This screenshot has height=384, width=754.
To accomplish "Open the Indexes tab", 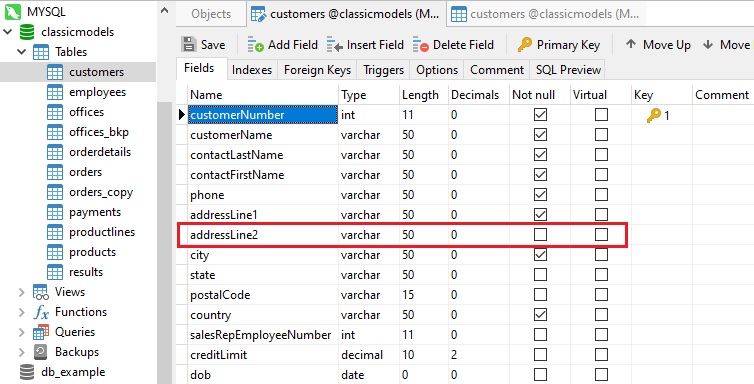I will pos(251,70).
